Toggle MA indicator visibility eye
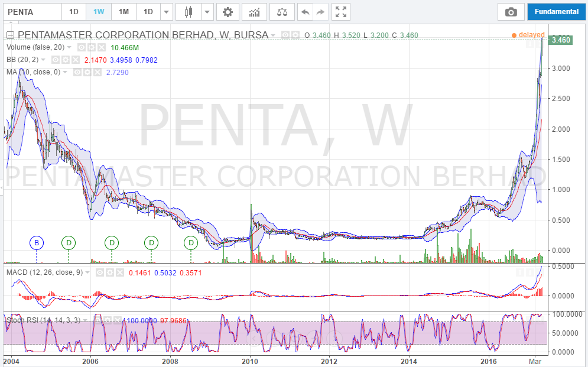The image size is (588, 367). pos(77,72)
